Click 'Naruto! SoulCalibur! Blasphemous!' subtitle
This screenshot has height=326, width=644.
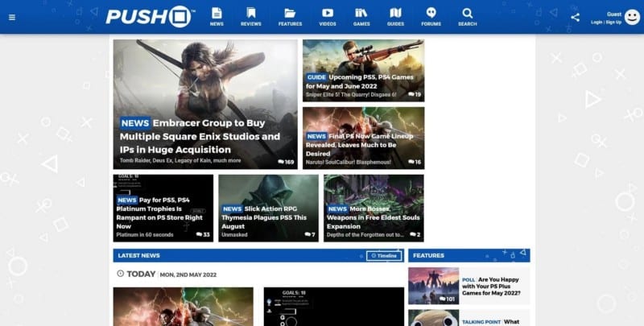coord(349,162)
